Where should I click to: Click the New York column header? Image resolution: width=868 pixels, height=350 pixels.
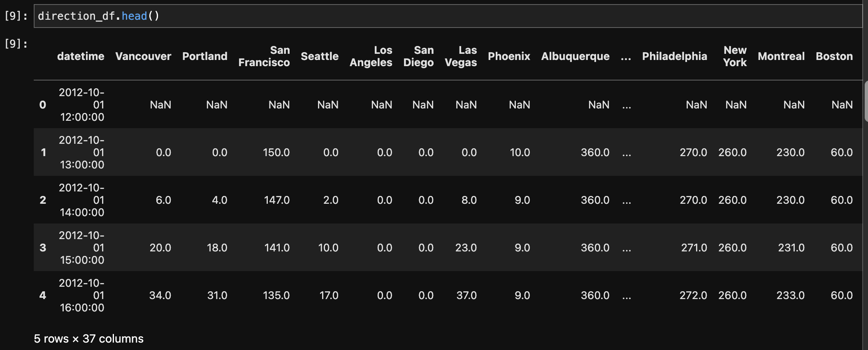[x=735, y=56]
